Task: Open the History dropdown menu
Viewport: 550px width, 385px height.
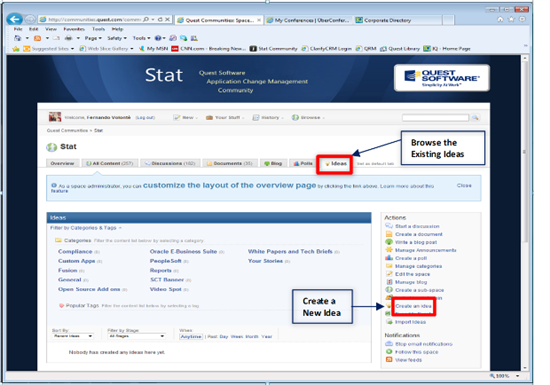Action: 268,117
